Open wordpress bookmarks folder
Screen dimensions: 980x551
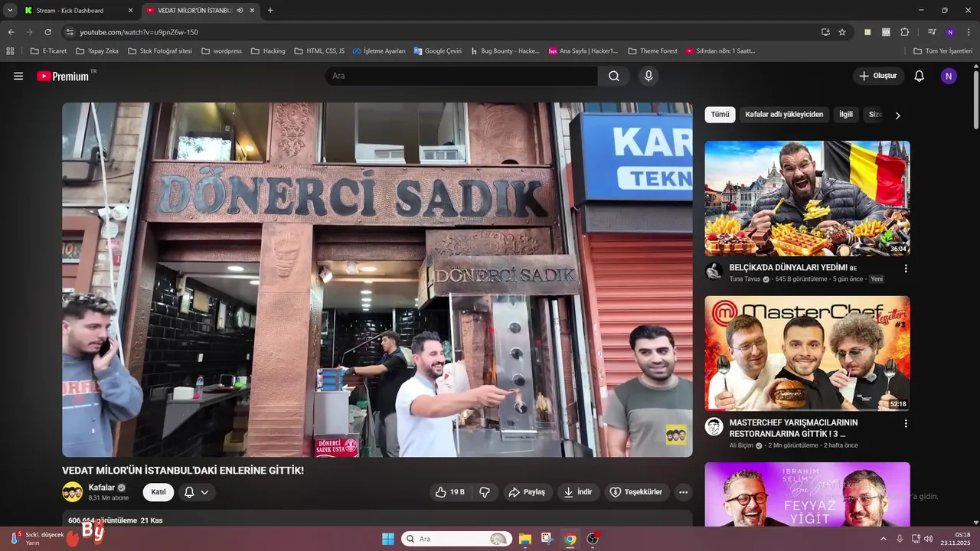tap(221, 51)
